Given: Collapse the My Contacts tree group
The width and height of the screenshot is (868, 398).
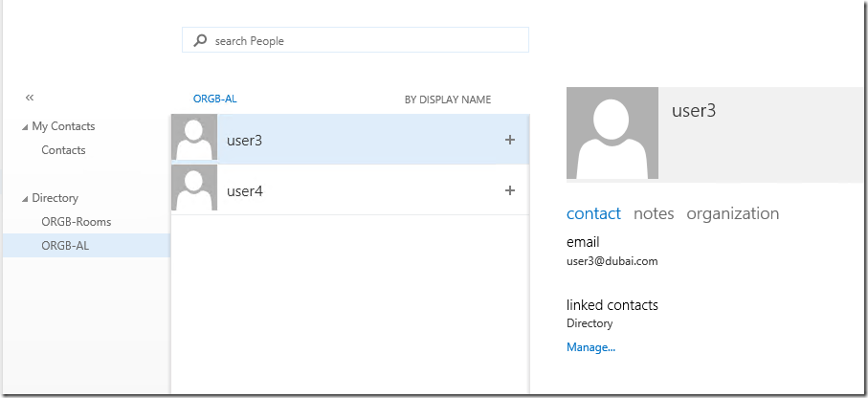Looking at the screenshot, I should pos(24,127).
